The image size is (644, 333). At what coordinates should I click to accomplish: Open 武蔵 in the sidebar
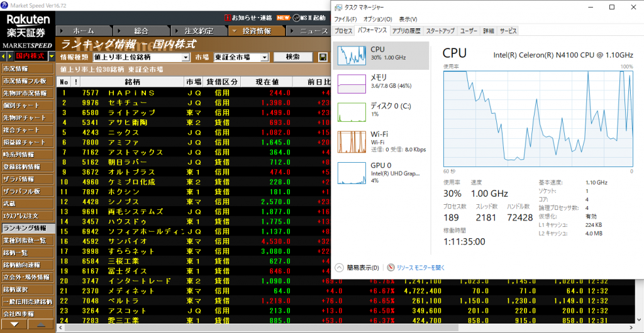coord(28,204)
